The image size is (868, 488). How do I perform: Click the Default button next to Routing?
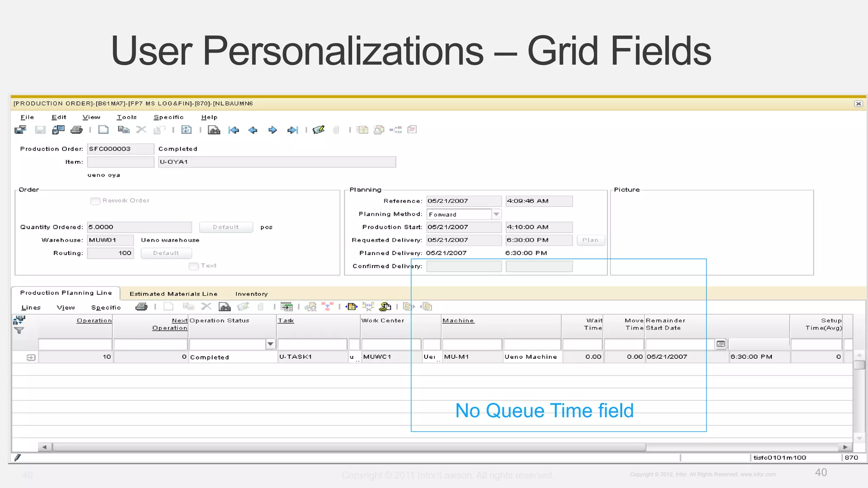coord(166,253)
